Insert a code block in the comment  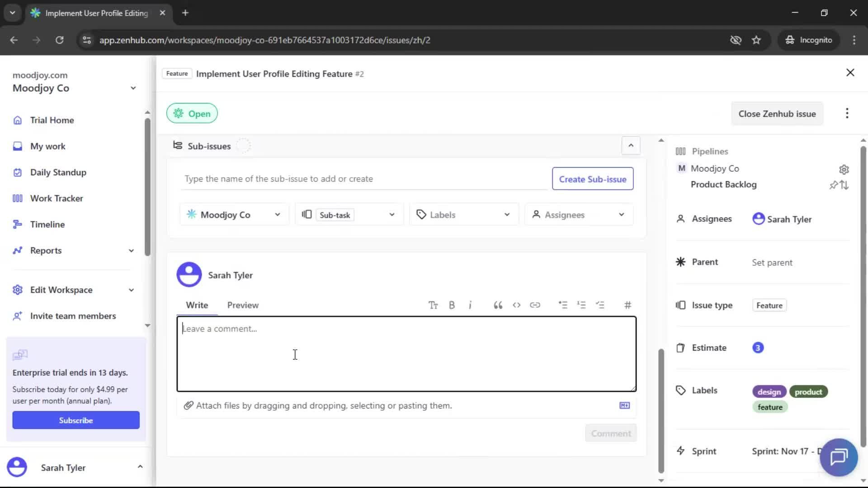point(516,305)
